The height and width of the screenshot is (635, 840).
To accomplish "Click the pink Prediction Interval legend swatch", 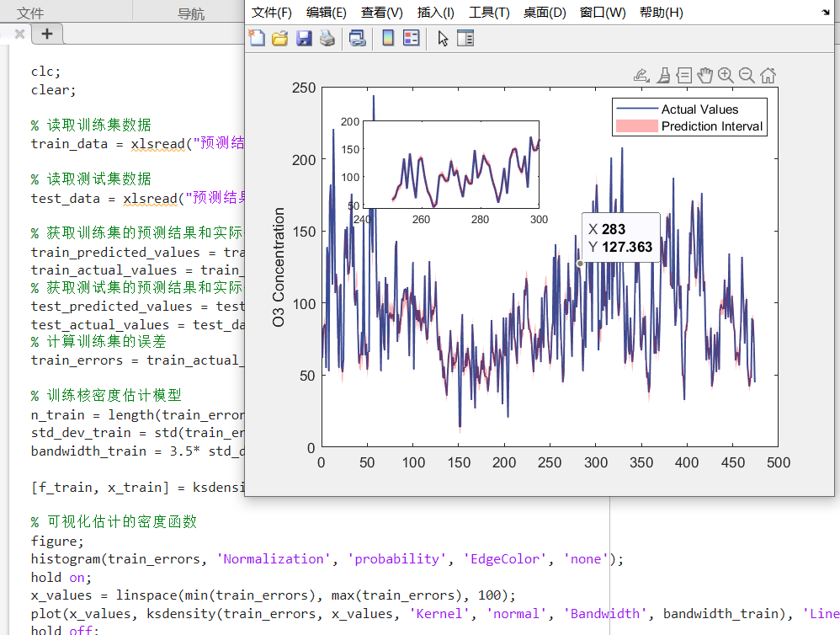I will [x=636, y=126].
